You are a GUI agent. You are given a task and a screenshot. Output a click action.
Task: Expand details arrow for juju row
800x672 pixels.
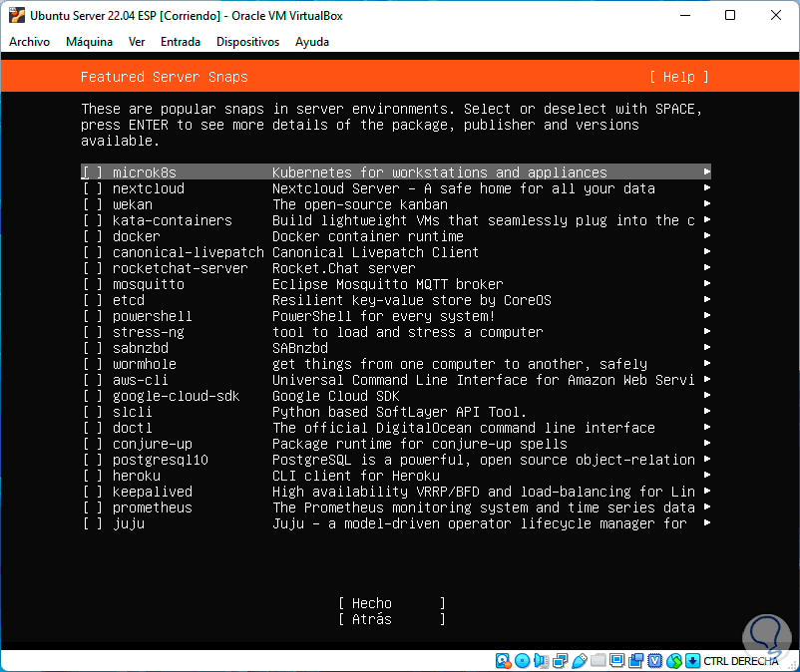[x=706, y=522]
